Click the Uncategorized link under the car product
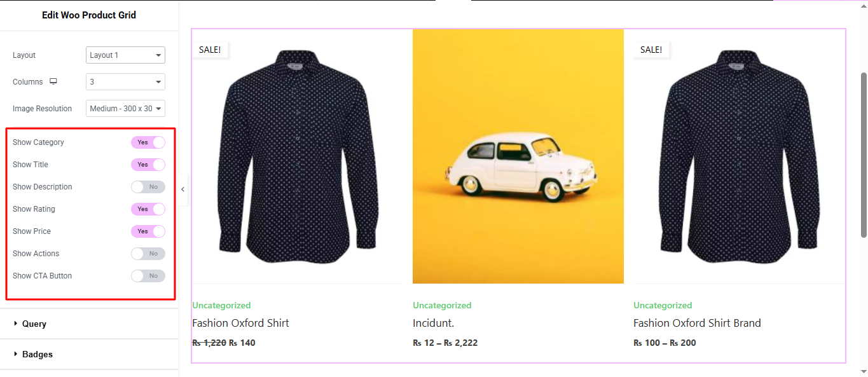 pyautogui.click(x=442, y=305)
